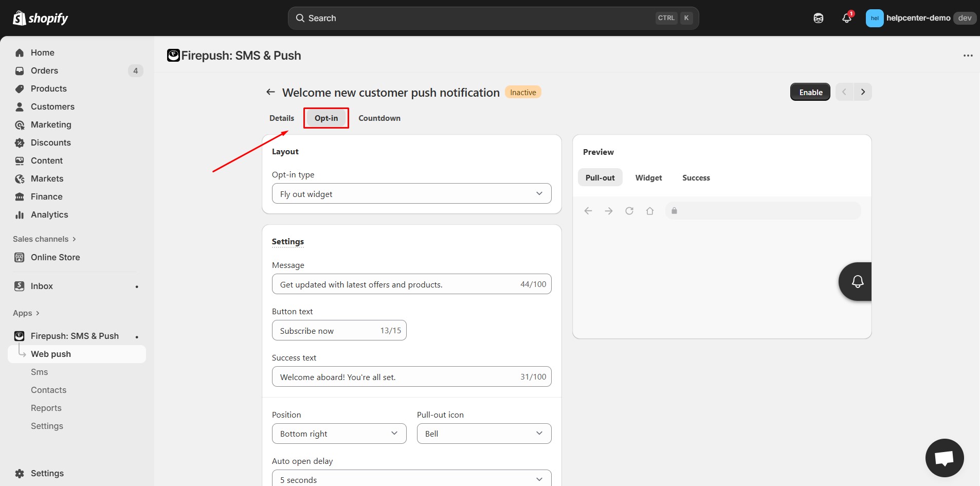
Task: Switch to the Countdown tab
Action: point(379,118)
